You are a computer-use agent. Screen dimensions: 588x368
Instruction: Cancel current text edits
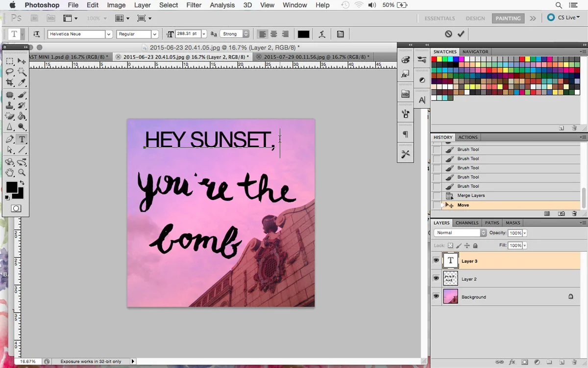448,34
